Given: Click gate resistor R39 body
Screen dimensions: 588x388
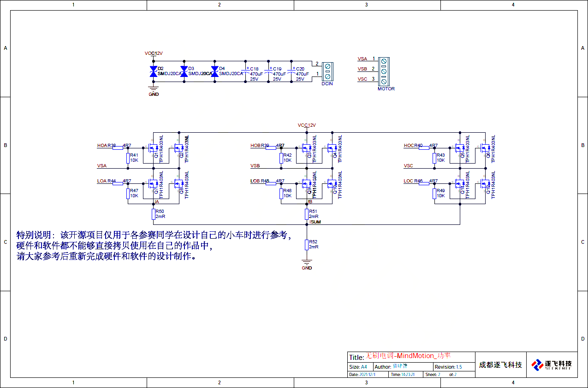Looking at the screenshot, I should click(x=271, y=148).
